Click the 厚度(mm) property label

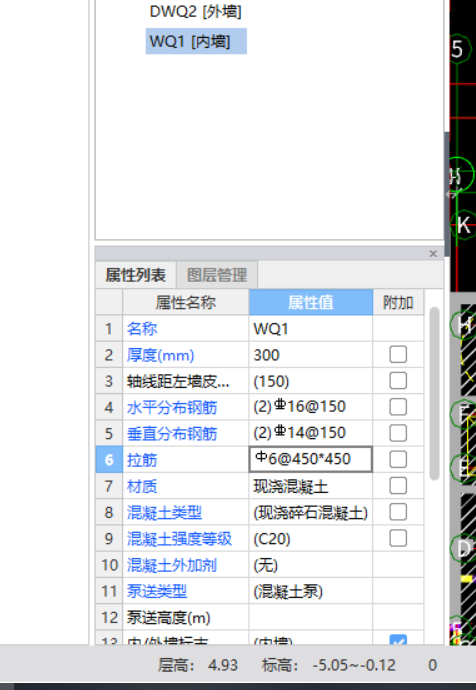tap(160, 355)
